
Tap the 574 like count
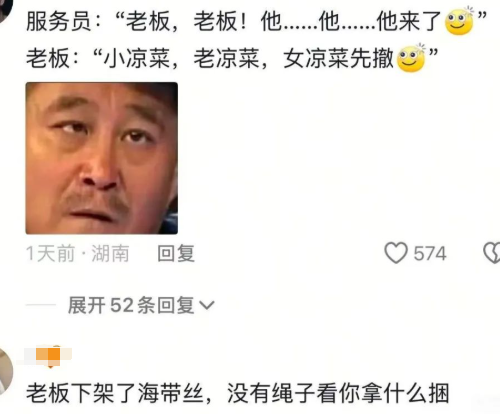[x=430, y=254]
